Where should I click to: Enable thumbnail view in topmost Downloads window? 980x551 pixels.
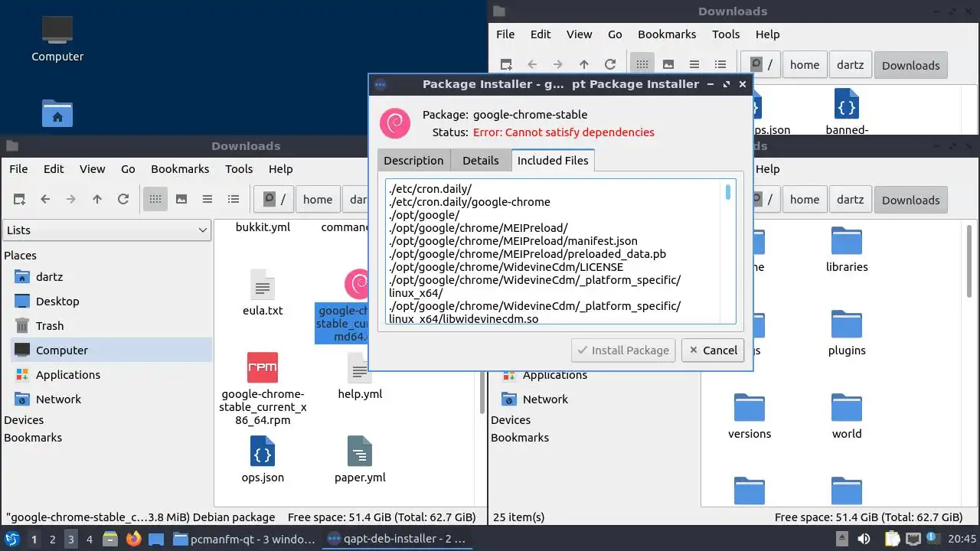coord(668,65)
